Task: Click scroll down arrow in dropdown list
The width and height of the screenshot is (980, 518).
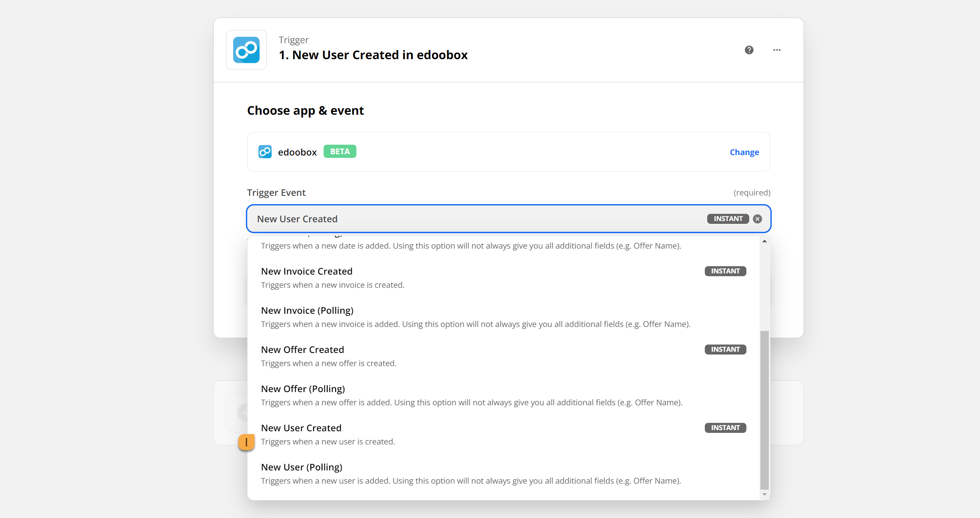Action: coord(764,494)
